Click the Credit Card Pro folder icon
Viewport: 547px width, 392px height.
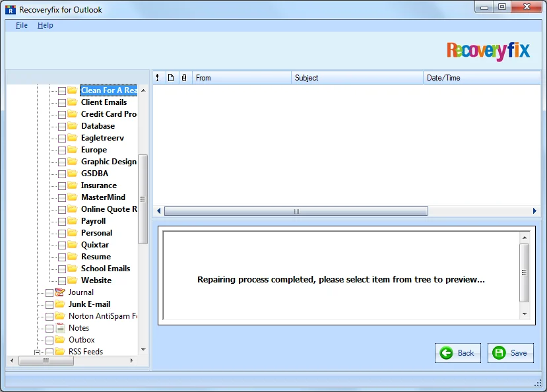point(72,114)
